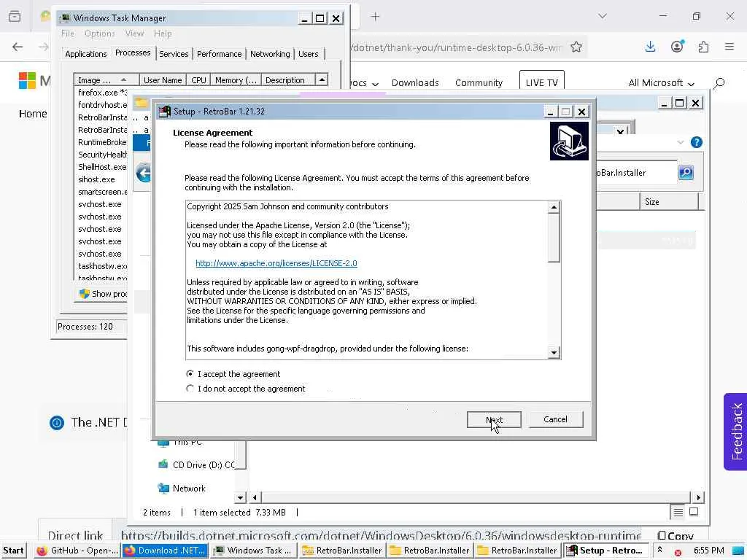Open Performance tab in Task Manager
Image resolution: width=747 pixels, height=560 pixels.
[x=219, y=54]
